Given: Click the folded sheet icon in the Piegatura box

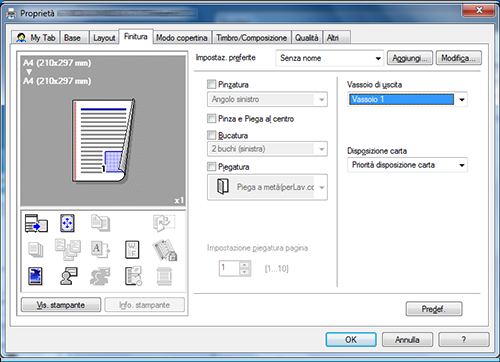Looking at the screenshot, I should [223, 186].
